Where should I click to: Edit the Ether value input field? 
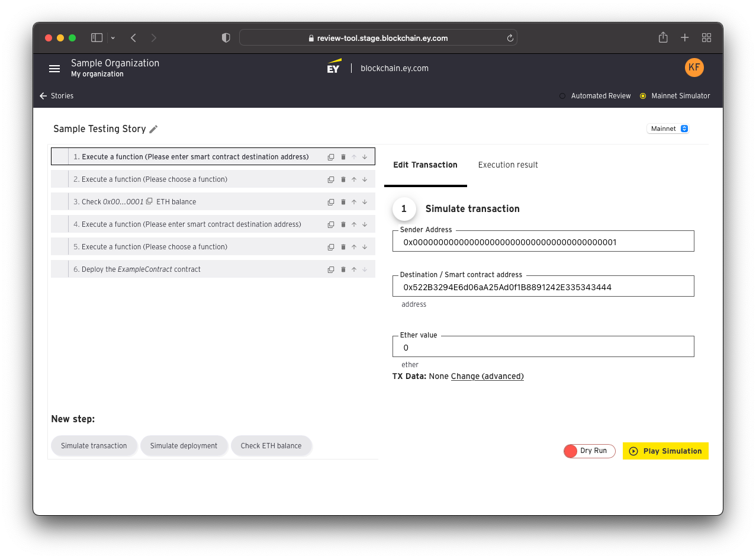(543, 346)
